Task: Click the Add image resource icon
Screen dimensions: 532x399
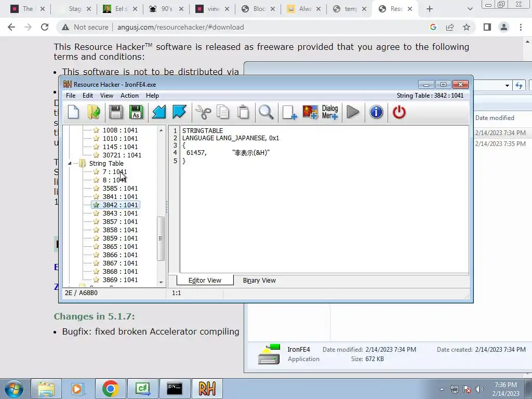Action: pos(310,112)
